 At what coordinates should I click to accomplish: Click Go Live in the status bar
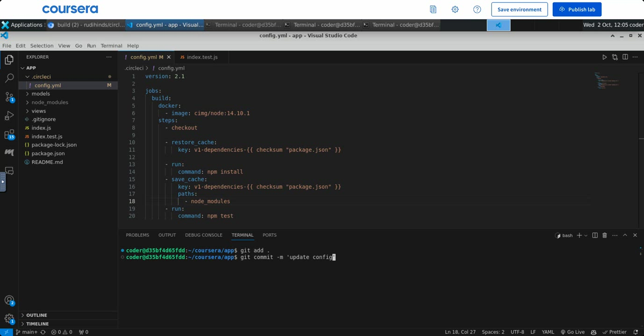pyautogui.click(x=572, y=332)
